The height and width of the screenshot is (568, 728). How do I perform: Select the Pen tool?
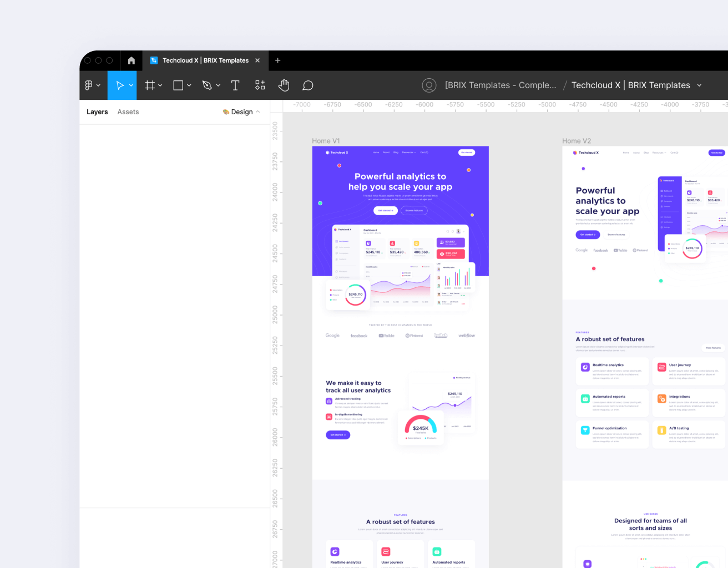pyautogui.click(x=208, y=85)
